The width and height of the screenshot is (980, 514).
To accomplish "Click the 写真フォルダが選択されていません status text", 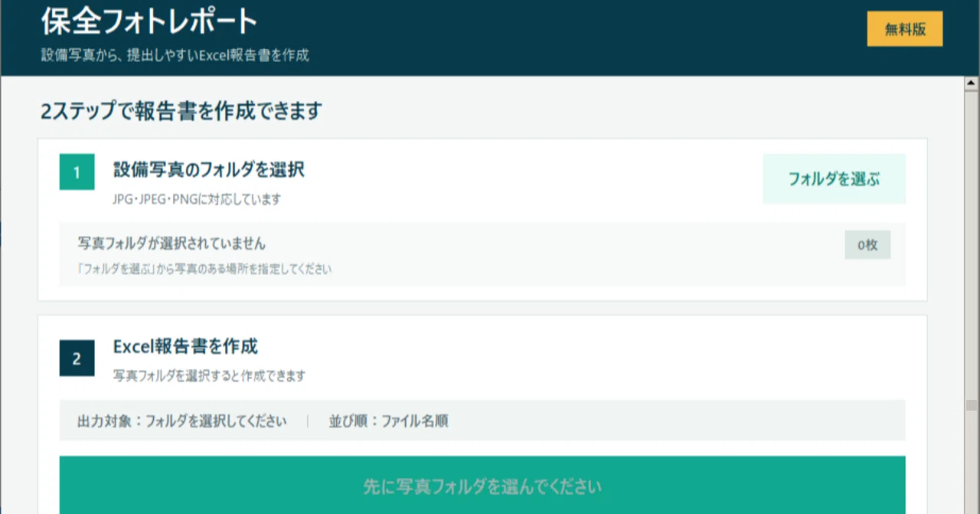I will pyautogui.click(x=171, y=244).
